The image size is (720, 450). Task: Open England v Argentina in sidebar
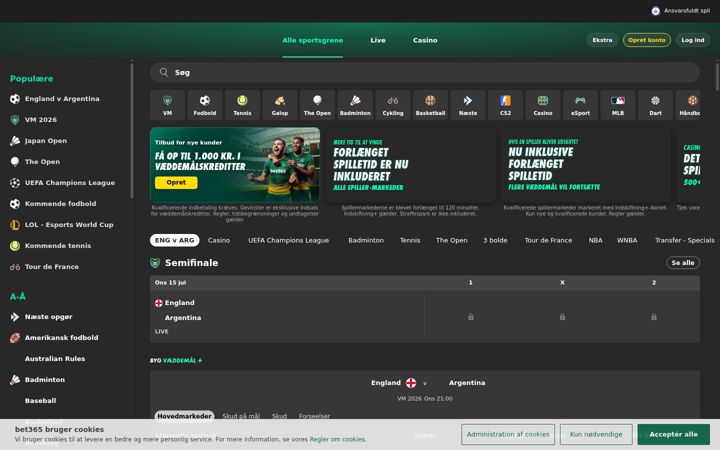point(62,99)
